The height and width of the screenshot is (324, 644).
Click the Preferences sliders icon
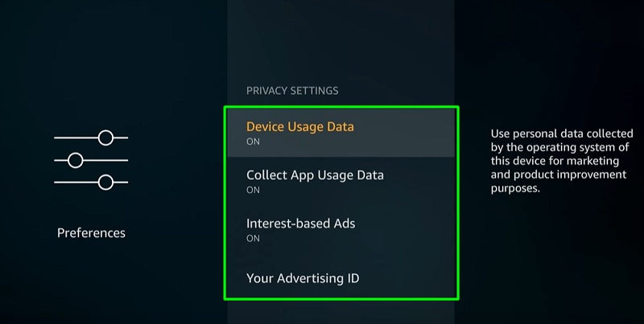[91, 160]
